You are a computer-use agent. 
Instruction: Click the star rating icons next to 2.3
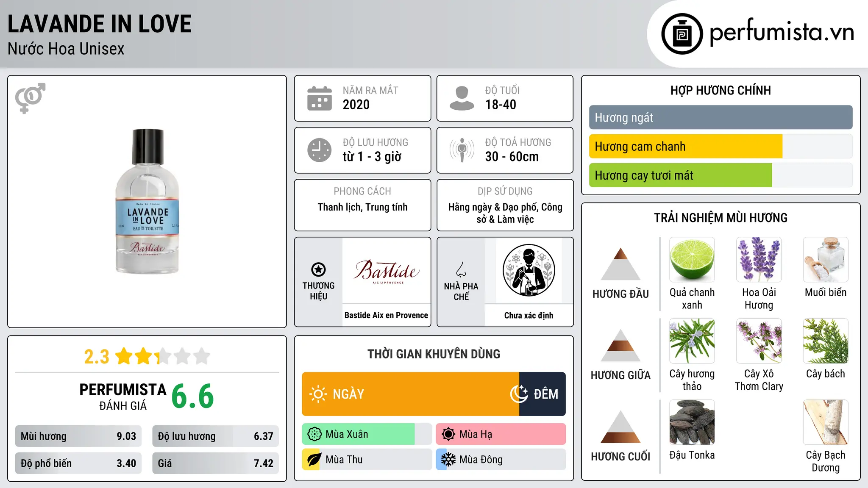click(163, 356)
